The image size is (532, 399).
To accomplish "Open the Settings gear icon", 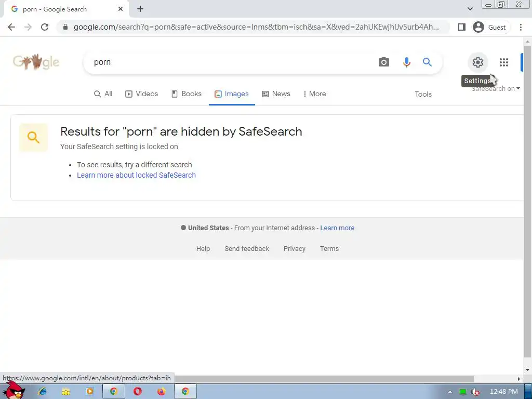I will click(478, 62).
